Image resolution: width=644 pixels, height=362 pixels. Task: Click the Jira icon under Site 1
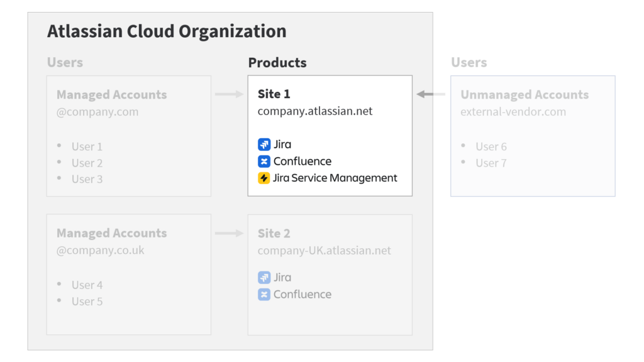tap(264, 145)
